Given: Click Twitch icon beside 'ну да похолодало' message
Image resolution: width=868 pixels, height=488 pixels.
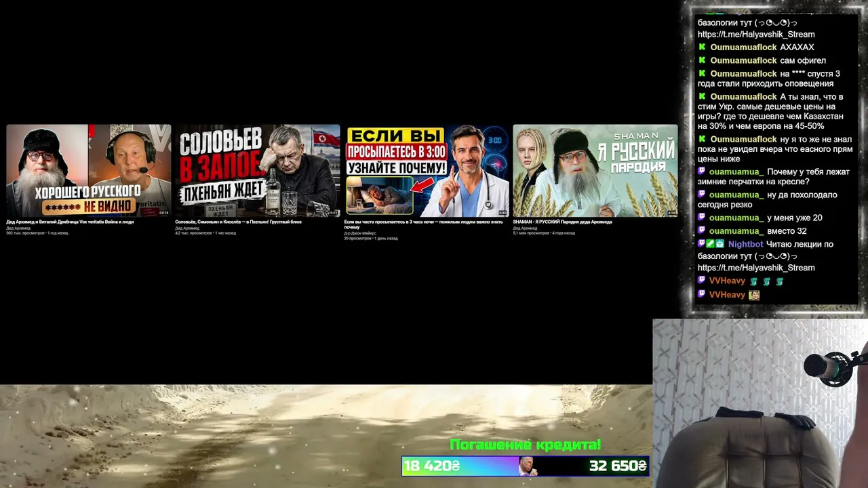Looking at the screenshot, I should [x=702, y=195].
